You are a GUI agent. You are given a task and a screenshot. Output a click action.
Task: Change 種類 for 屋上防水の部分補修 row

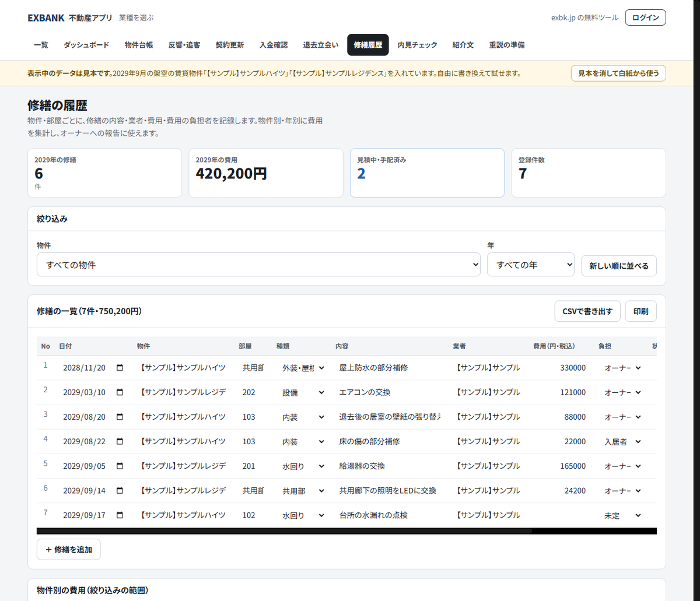click(303, 368)
